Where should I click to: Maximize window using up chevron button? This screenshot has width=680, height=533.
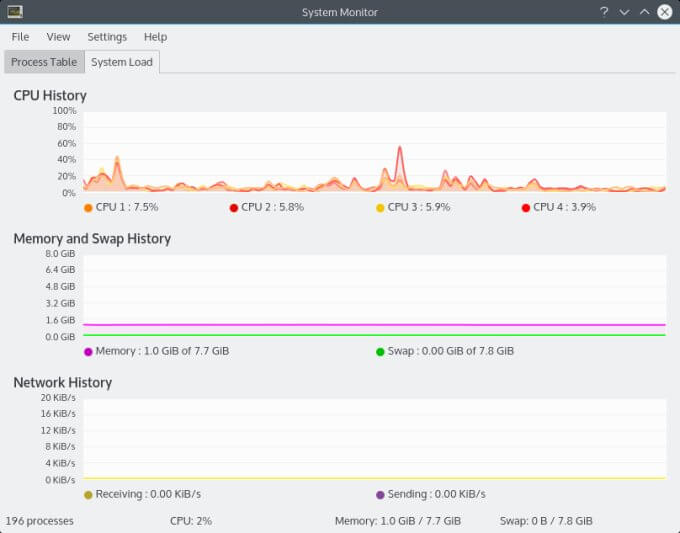[644, 12]
